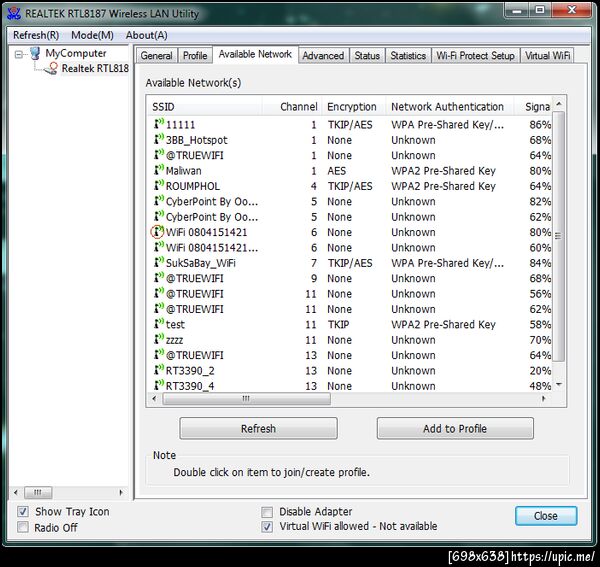600x567 pixels.
Task: Switch to the General tab
Action: coord(157,56)
